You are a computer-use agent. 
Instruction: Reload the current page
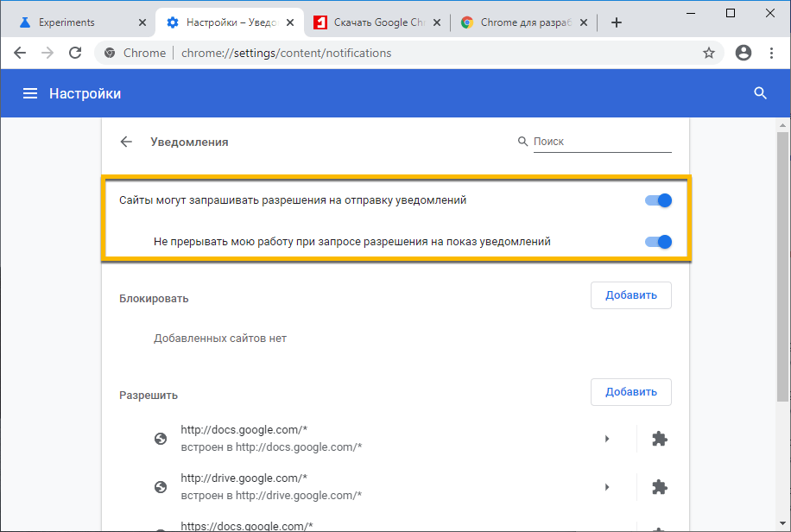[75, 53]
